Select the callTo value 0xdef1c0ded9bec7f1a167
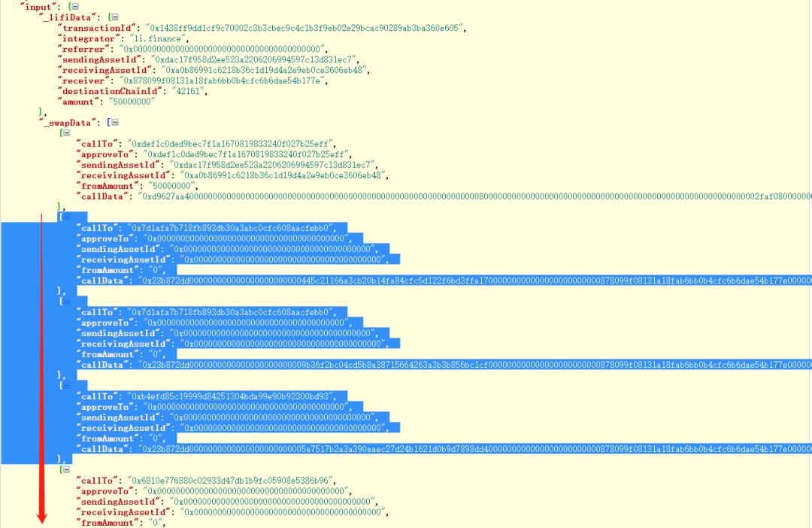Viewport: 812px width, 528px height. click(231, 144)
